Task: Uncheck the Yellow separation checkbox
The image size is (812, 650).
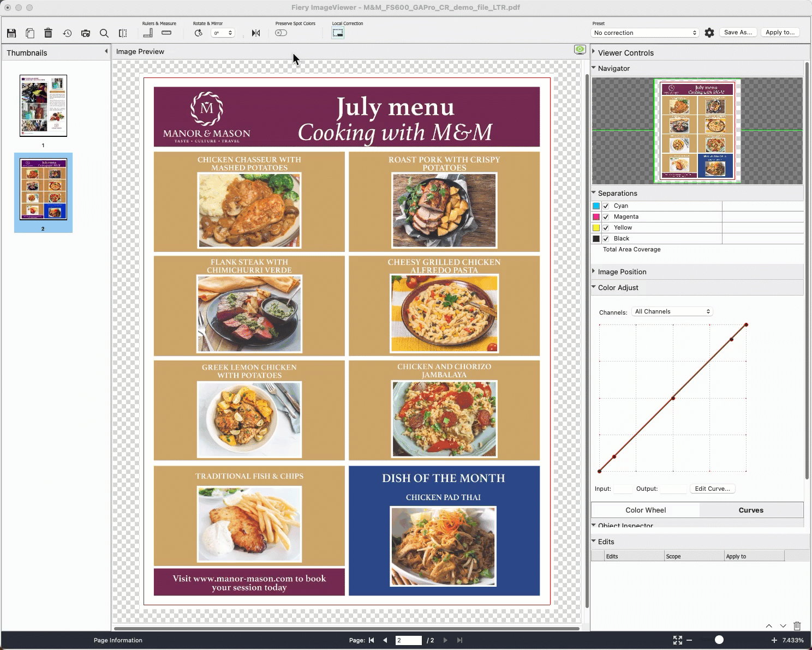Action: click(606, 228)
